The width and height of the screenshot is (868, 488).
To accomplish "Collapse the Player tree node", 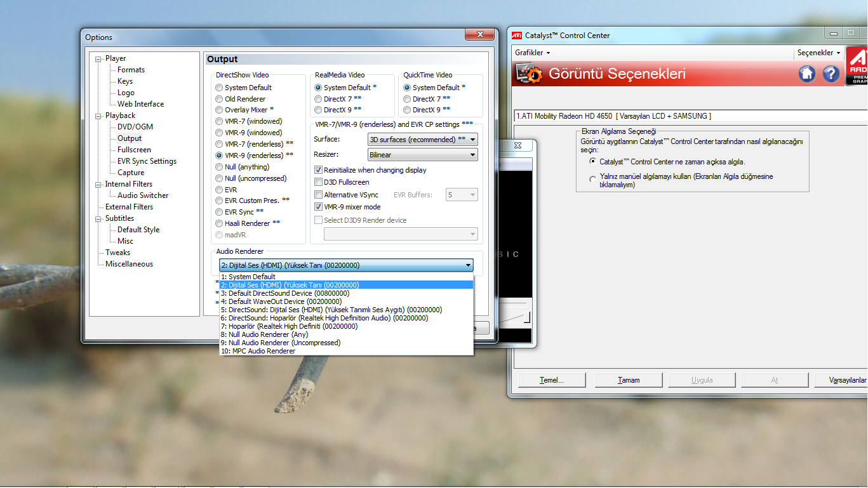I will click(98, 59).
